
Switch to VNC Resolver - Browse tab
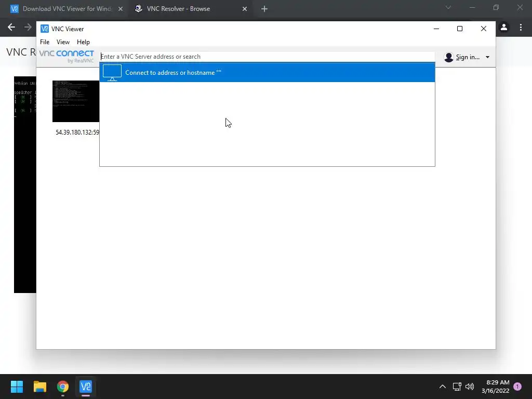tap(178, 9)
